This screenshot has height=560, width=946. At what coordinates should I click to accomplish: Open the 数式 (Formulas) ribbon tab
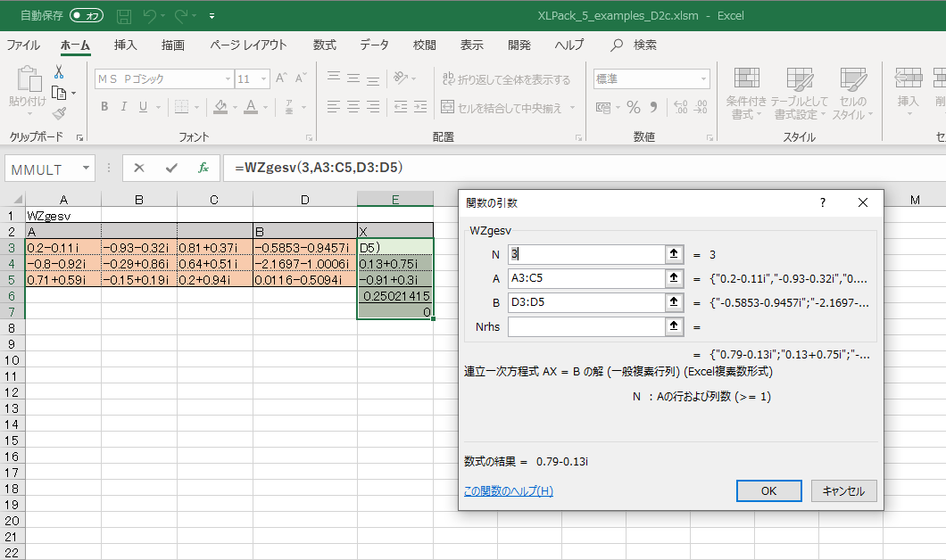point(324,45)
